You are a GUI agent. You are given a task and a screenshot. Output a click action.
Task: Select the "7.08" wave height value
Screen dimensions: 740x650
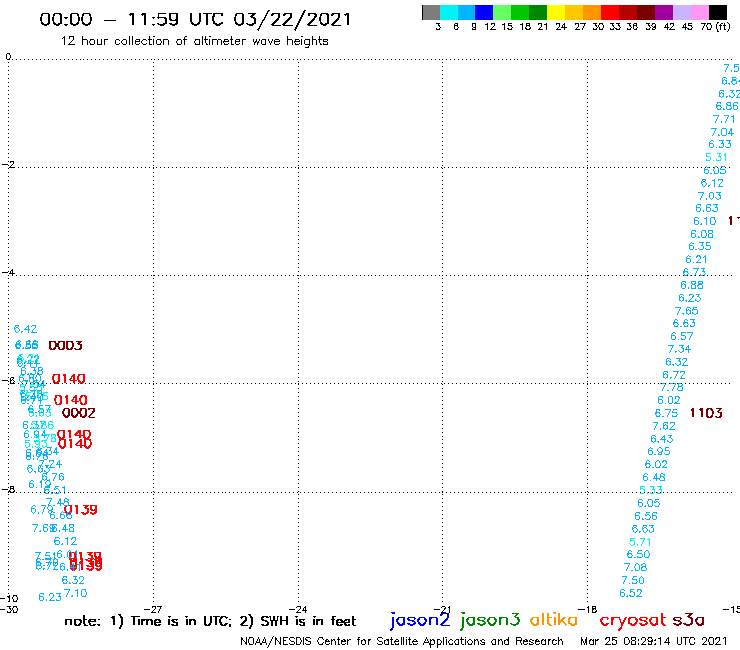tap(635, 567)
